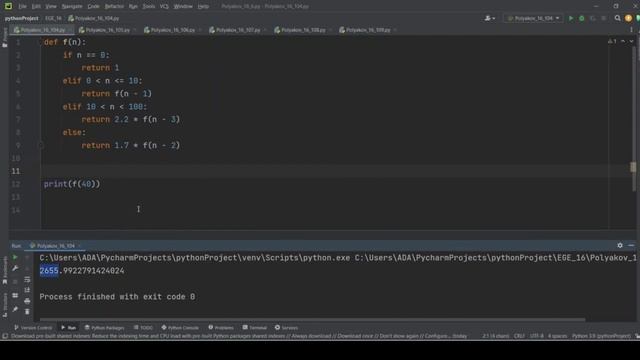Open Bookmarks tool window from left sidebar
Viewport: 640px width, 360px height.
(4, 270)
